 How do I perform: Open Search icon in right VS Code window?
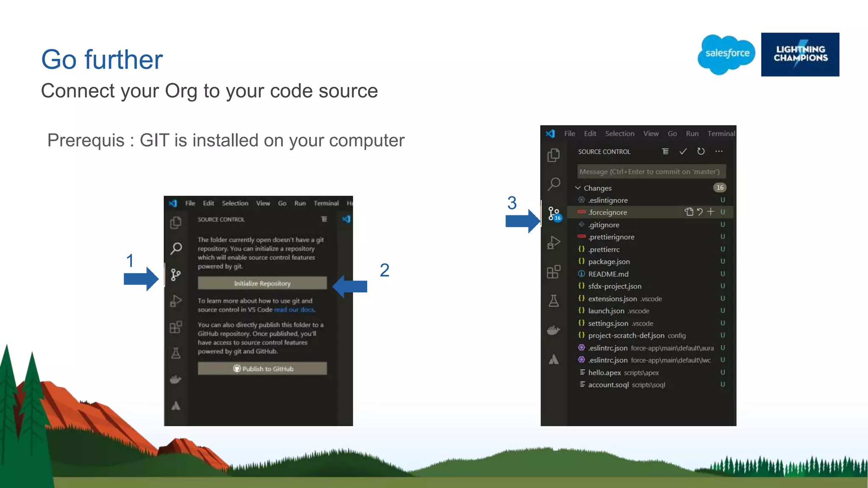[554, 184]
